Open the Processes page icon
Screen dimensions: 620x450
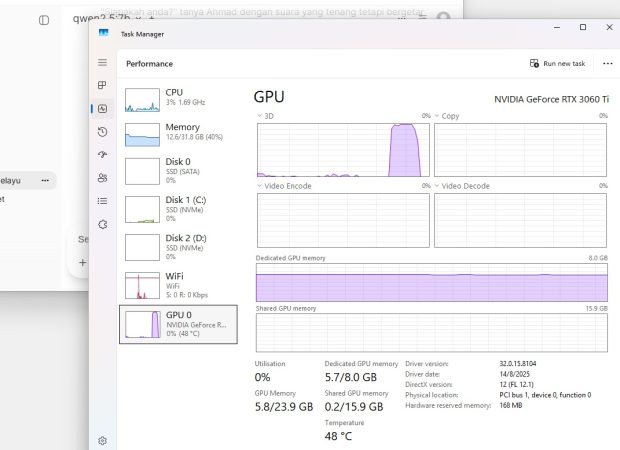tap(102, 85)
